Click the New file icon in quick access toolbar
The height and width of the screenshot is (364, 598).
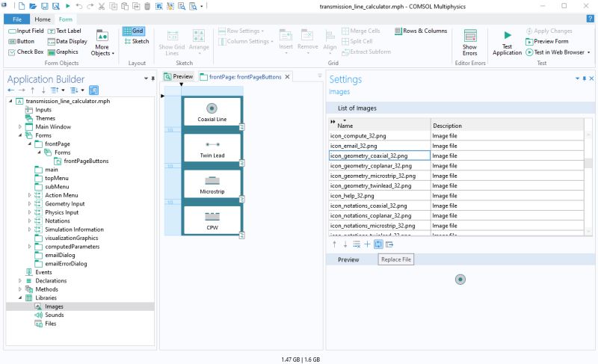click(22, 6)
